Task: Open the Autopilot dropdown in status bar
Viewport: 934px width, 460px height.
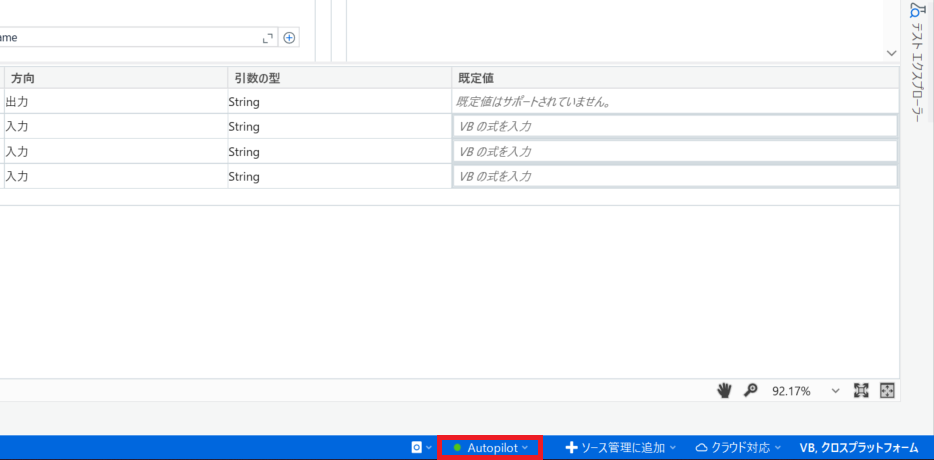Action: [491, 448]
